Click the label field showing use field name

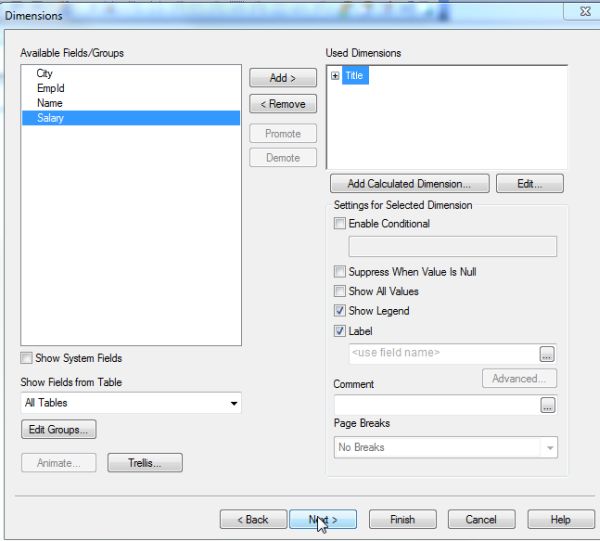click(x=444, y=353)
